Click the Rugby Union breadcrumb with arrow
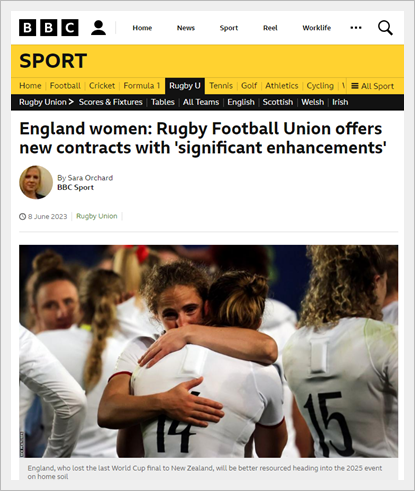The height and width of the screenshot is (491, 415). pos(46,102)
